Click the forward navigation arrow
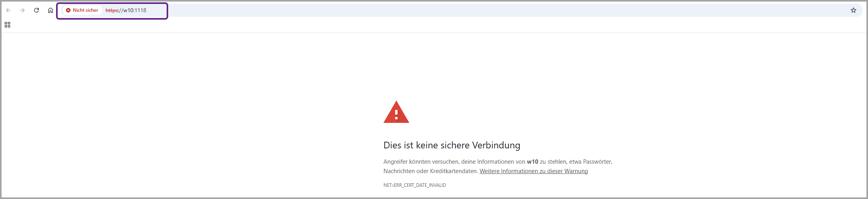The image size is (868, 199). pos(22,10)
